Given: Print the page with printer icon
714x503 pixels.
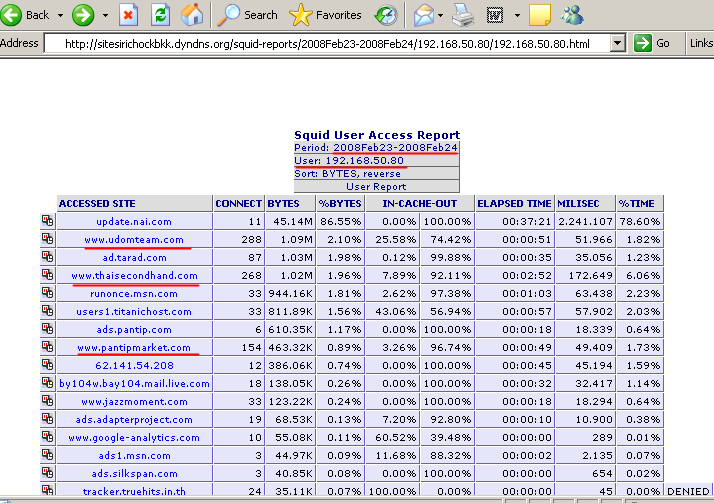Looking at the screenshot, I should (x=463, y=15).
